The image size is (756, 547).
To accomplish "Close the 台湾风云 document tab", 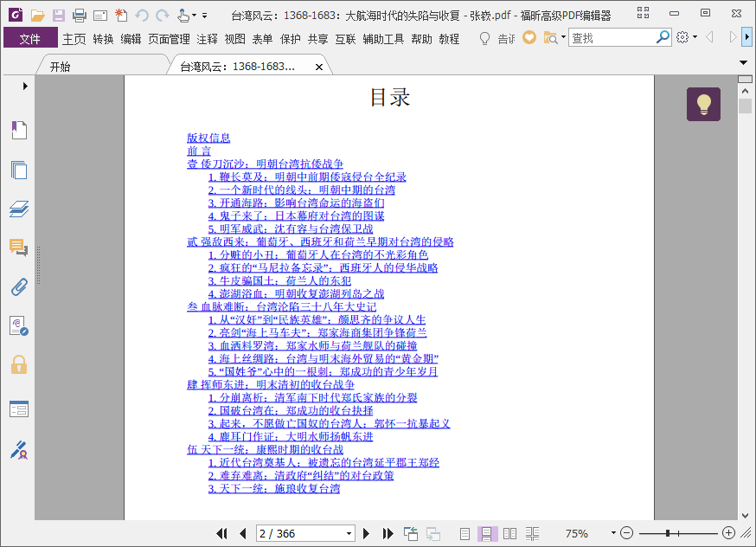I will click(318, 67).
